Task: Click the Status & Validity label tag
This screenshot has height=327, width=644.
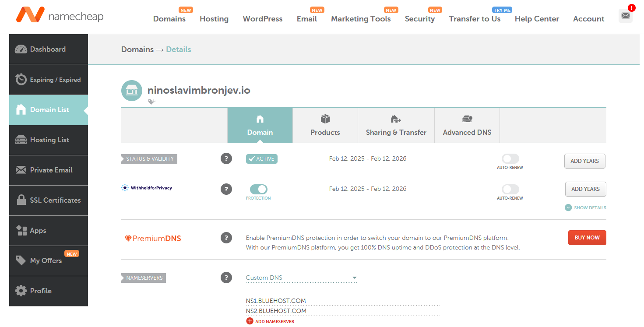Action: 149,158
